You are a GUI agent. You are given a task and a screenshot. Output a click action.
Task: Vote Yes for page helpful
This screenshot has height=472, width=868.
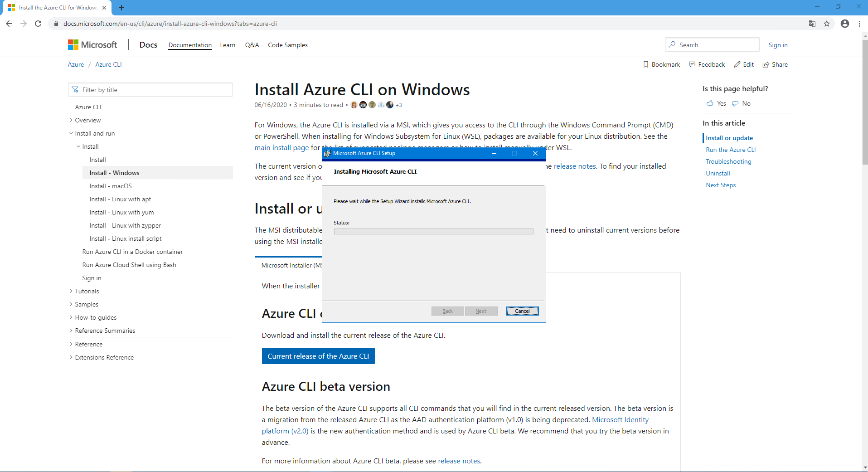pos(716,103)
